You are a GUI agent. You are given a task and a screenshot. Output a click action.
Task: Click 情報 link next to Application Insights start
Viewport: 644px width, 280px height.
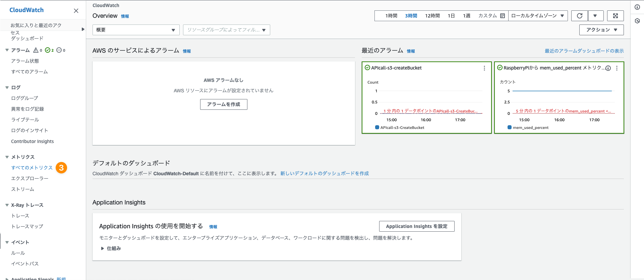coord(213,227)
